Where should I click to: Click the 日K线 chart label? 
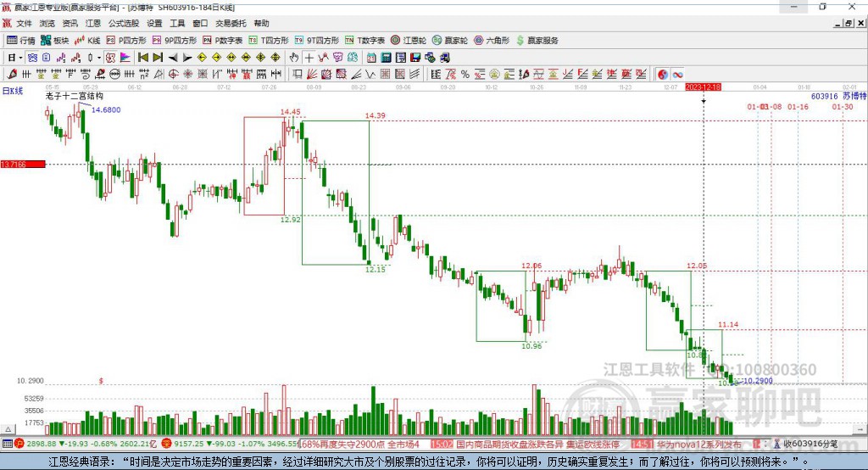click(13, 91)
